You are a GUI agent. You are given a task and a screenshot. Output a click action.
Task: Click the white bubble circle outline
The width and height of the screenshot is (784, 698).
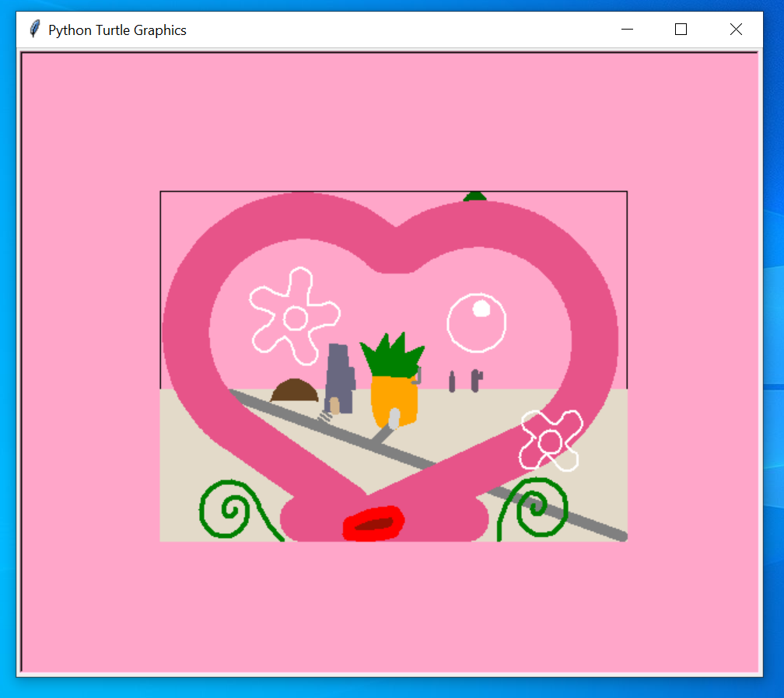pos(477,323)
